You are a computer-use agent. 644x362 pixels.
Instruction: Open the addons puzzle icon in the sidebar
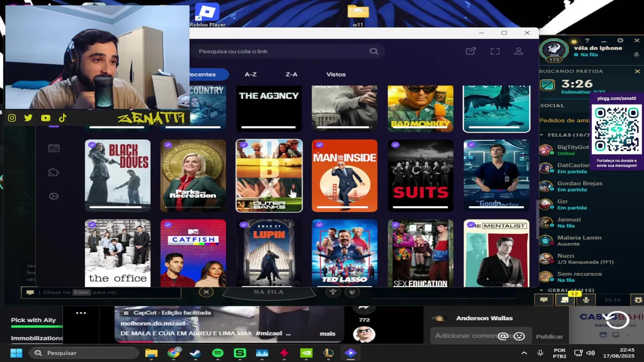pyautogui.click(x=54, y=172)
